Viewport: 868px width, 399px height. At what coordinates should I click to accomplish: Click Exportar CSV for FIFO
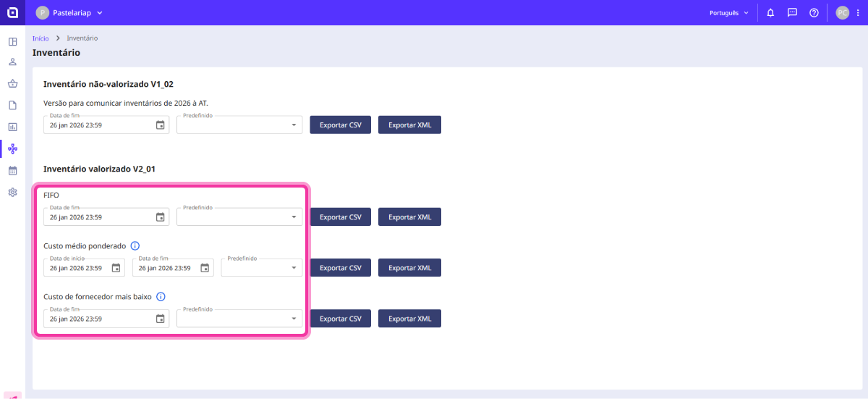340,217
